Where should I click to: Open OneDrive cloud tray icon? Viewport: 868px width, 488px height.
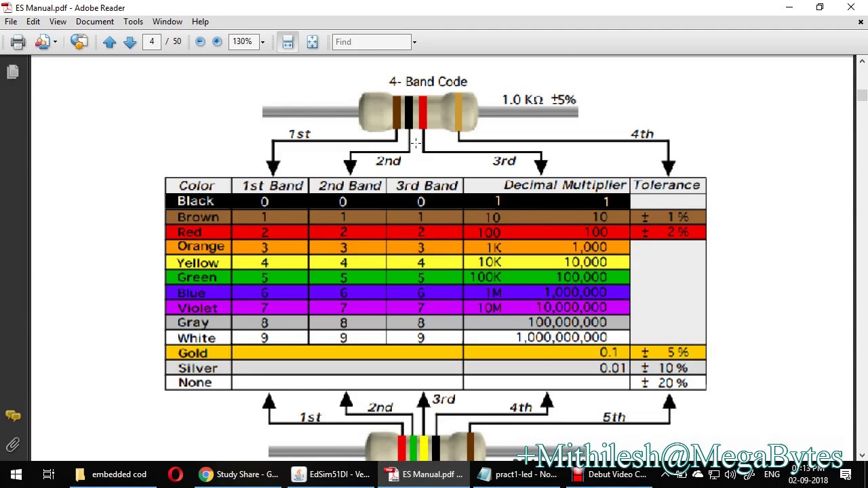pos(698,474)
